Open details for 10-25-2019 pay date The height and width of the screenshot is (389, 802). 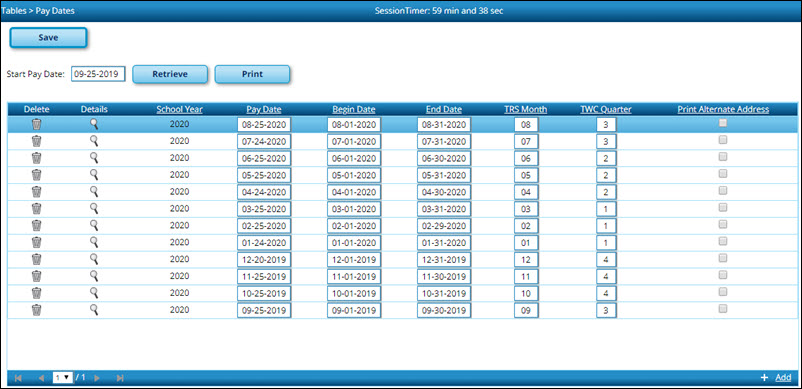[94, 292]
